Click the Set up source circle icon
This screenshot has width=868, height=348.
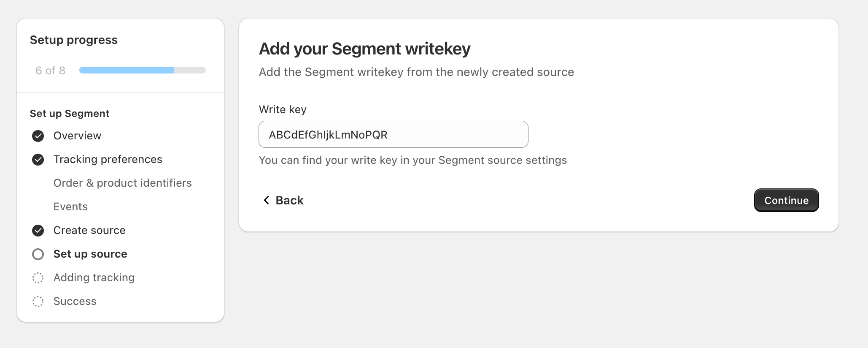(x=38, y=254)
